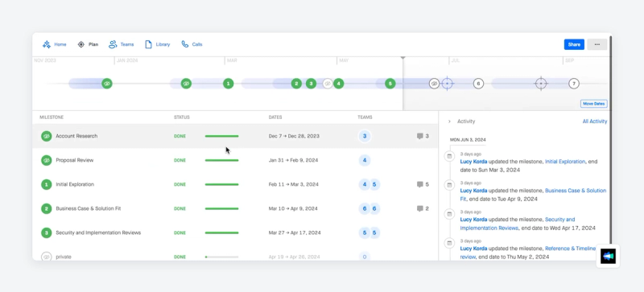Click second green hidden-eye marker near January

tap(186, 84)
